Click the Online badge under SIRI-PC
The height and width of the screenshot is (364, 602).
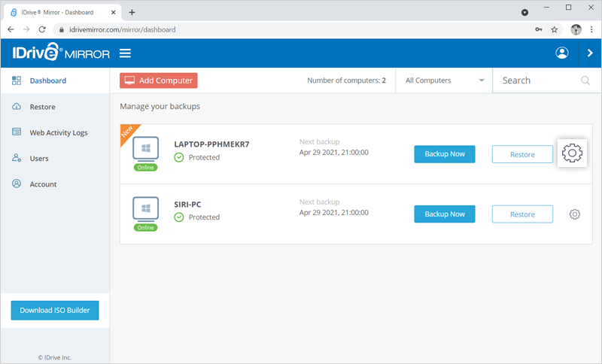pyautogui.click(x=145, y=227)
